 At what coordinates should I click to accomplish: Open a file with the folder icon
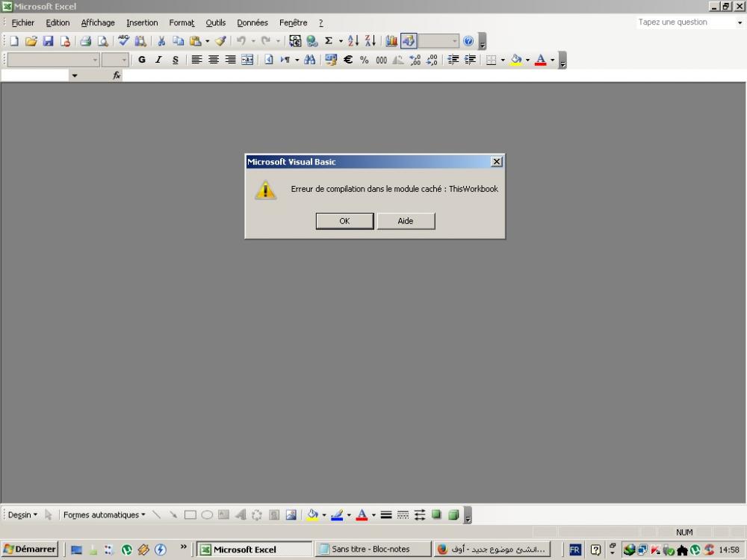click(31, 41)
